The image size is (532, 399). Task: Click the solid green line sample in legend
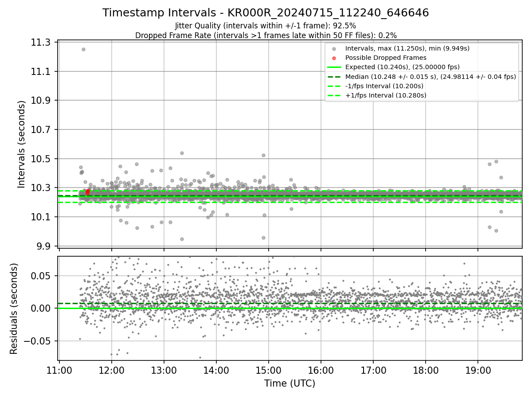[334, 67]
